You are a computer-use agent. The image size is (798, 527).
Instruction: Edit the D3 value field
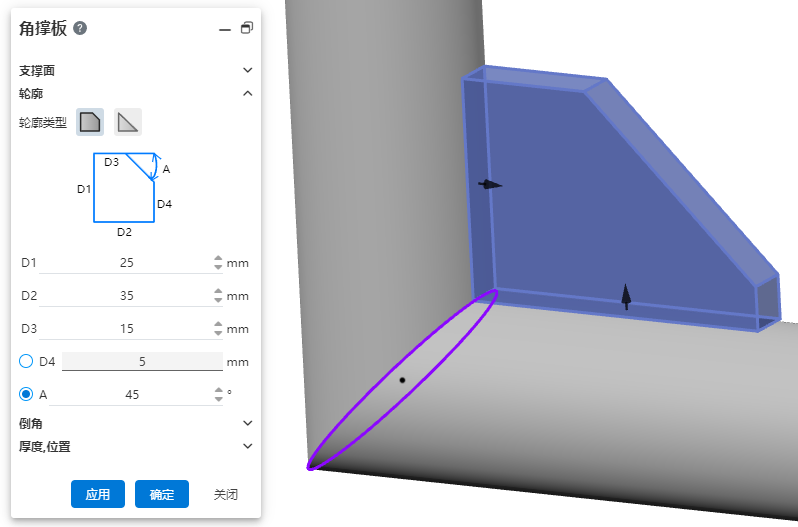pyautogui.click(x=127, y=329)
